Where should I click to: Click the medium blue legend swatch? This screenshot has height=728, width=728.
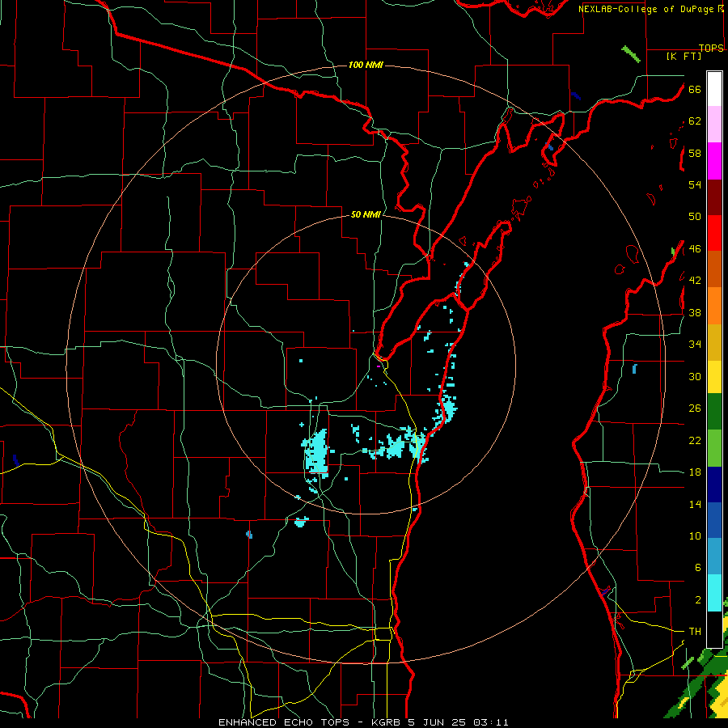click(714, 520)
